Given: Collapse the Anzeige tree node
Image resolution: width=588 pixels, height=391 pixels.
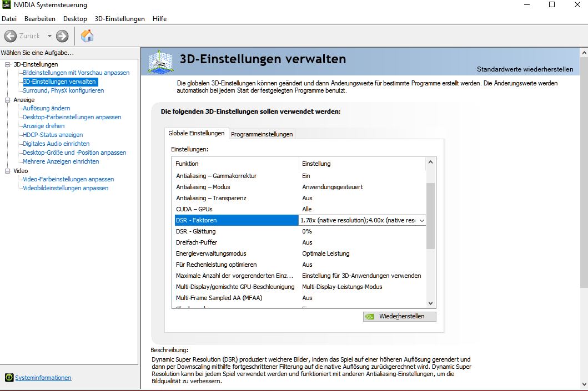Looking at the screenshot, I should [x=8, y=100].
